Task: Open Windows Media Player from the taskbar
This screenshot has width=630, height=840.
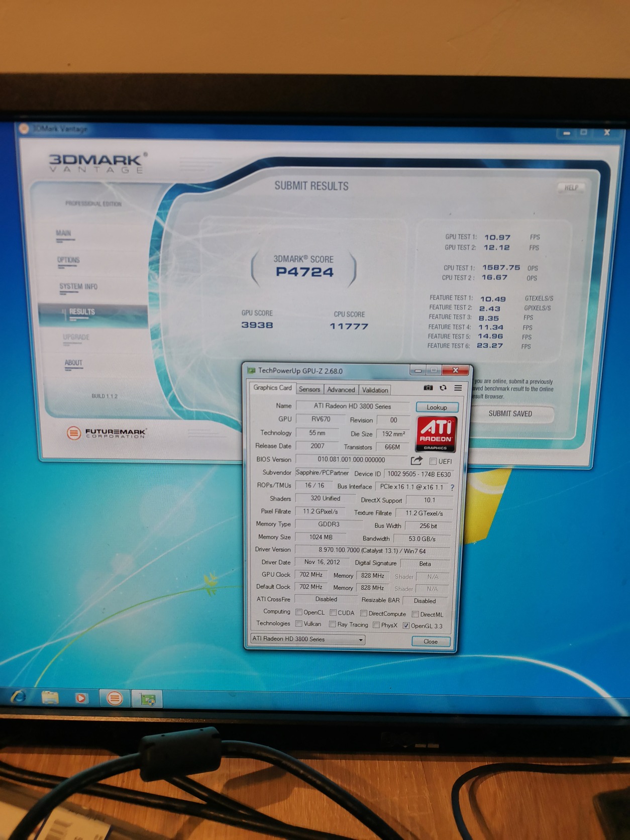Action: click(81, 698)
